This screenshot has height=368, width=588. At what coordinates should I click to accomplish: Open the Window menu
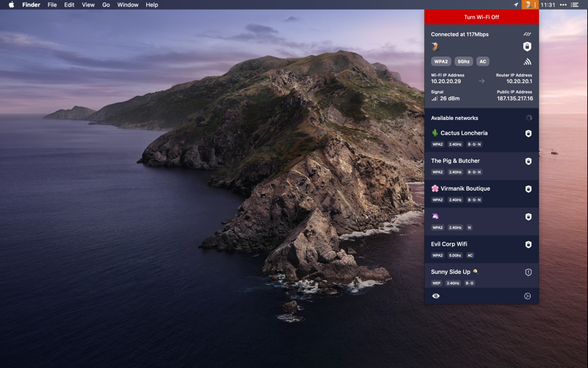click(127, 5)
